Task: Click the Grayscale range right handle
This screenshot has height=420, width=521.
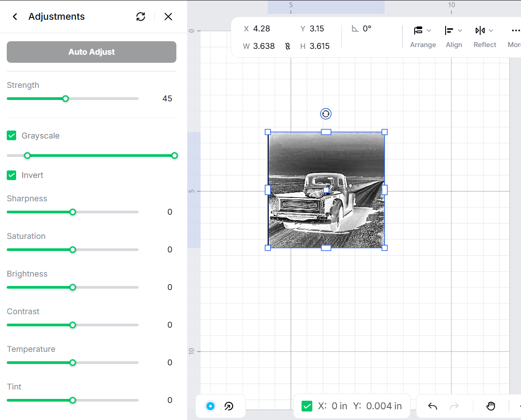Action: [x=175, y=156]
